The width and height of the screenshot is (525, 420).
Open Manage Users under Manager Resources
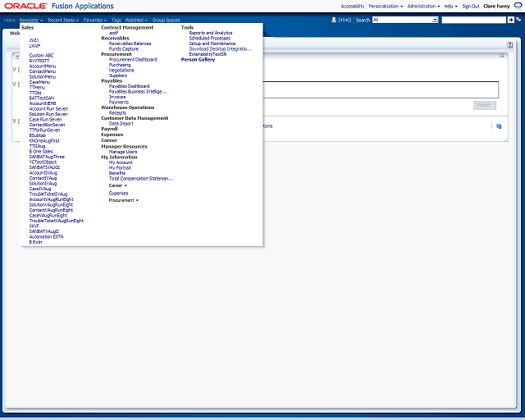[123, 152]
